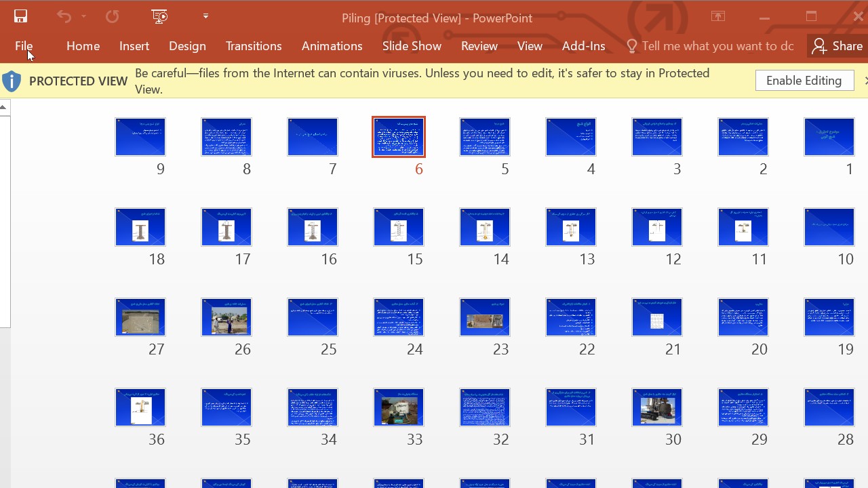Select slide 11 thumbnail

[x=743, y=227]
